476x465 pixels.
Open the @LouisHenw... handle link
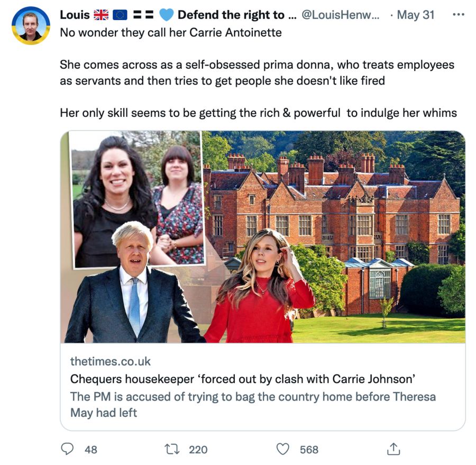point(340,15)
